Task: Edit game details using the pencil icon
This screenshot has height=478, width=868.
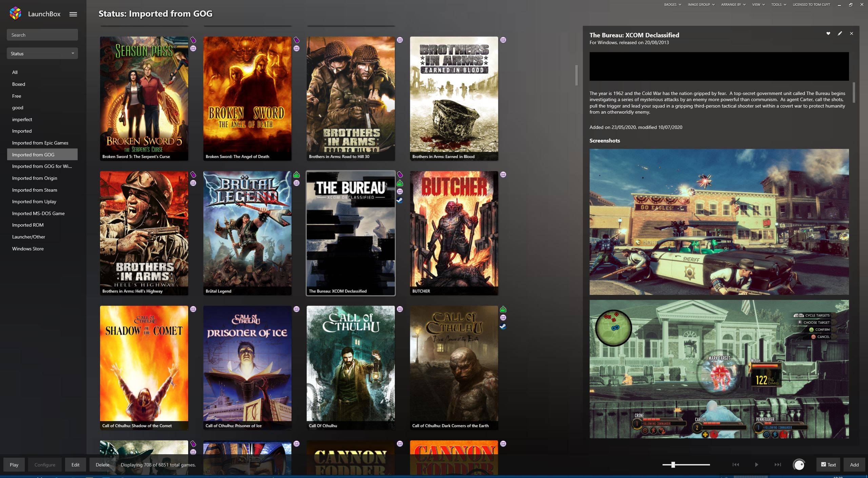Action: (840, 34)
